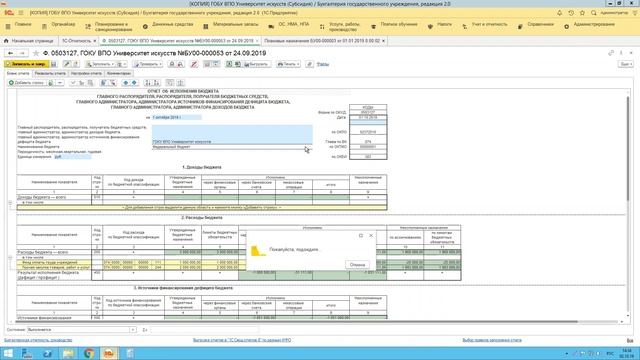Go forward with the right arrow button

tap(22, 53)
